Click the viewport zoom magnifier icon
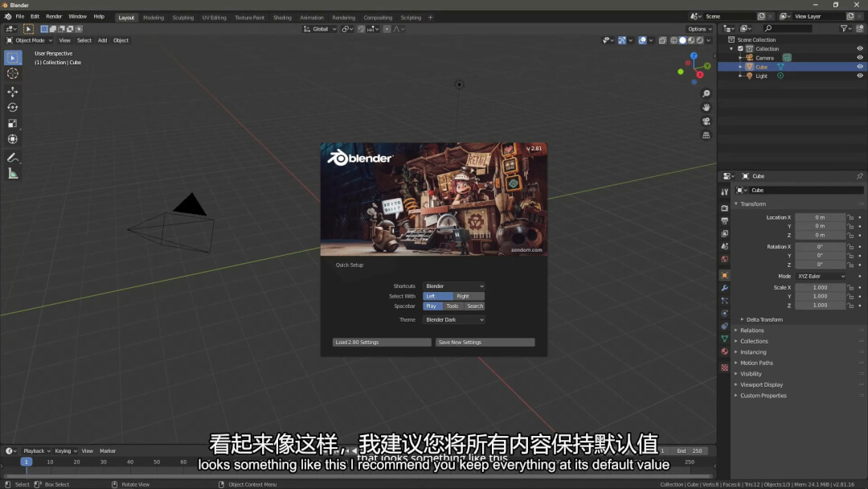 coord(706,94)
